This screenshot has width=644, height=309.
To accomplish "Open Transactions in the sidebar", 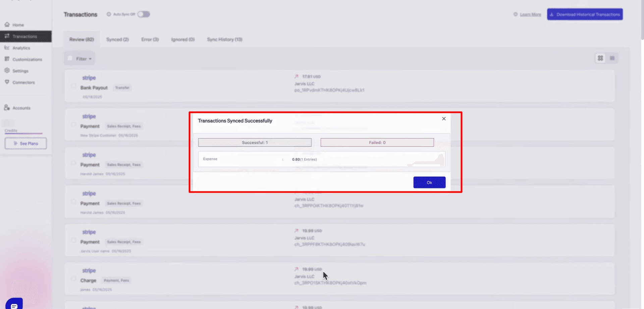I will point(26,36).
